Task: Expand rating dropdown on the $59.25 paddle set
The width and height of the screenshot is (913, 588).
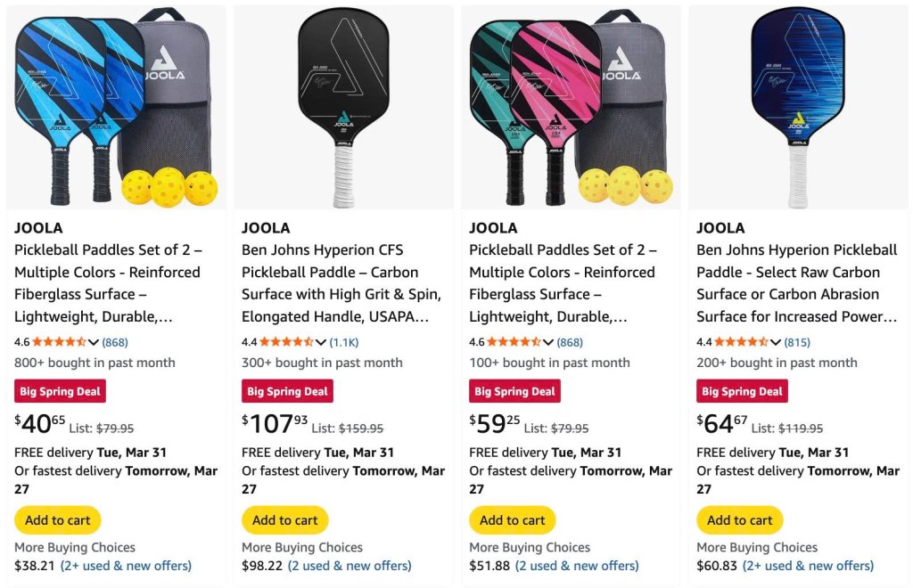Action: pyautogui.click(x=548, y=342)
